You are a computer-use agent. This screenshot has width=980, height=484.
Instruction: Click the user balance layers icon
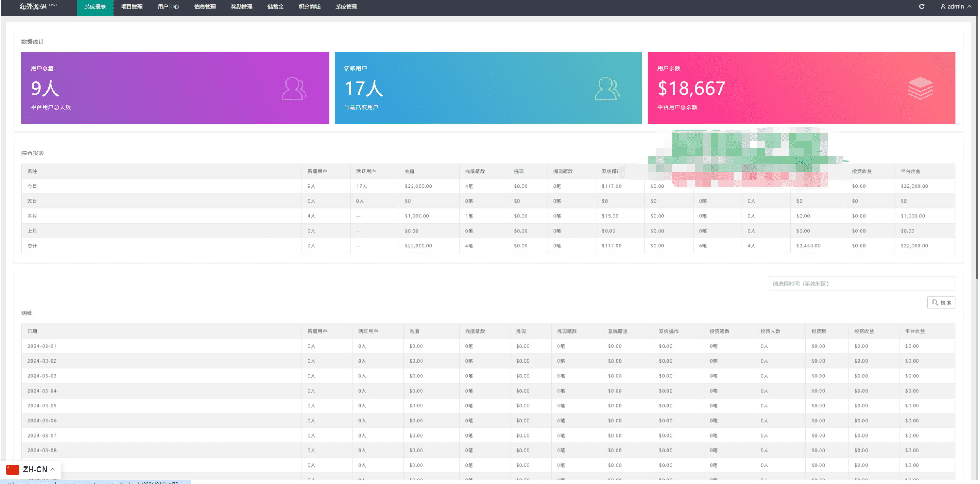pyautogui.click(x=920, y=88)
